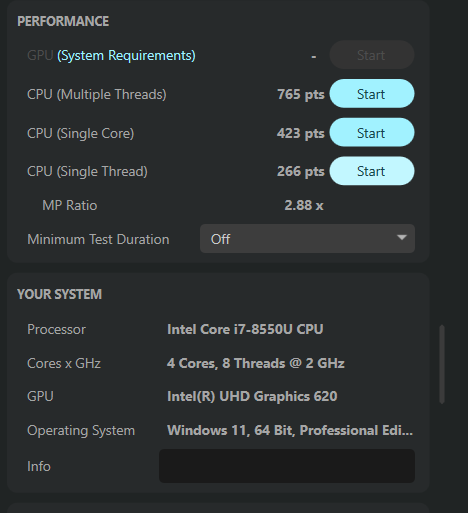Select the 423 pts single core score
The width and height of the screenshot is (468, 513).
coord(301,133)
